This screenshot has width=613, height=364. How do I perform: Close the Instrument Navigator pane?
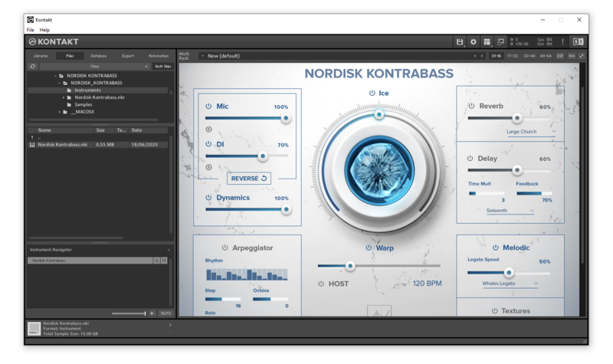pos(169,250)
